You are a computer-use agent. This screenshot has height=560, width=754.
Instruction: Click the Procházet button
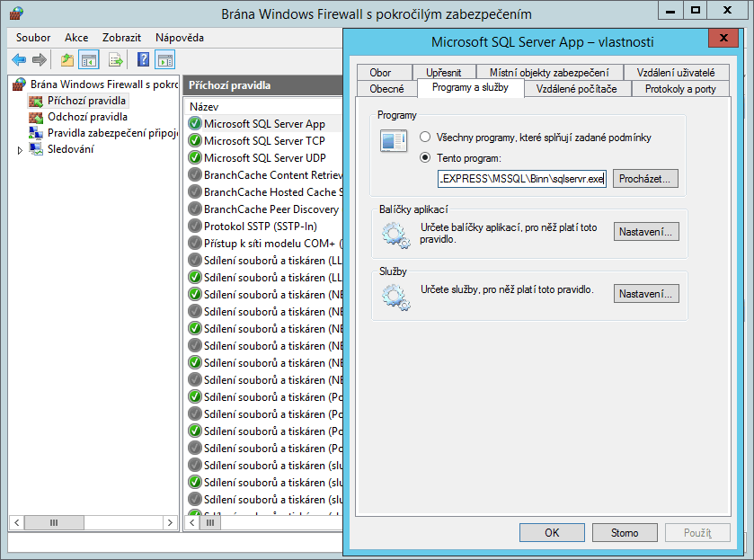pos(645,179)
